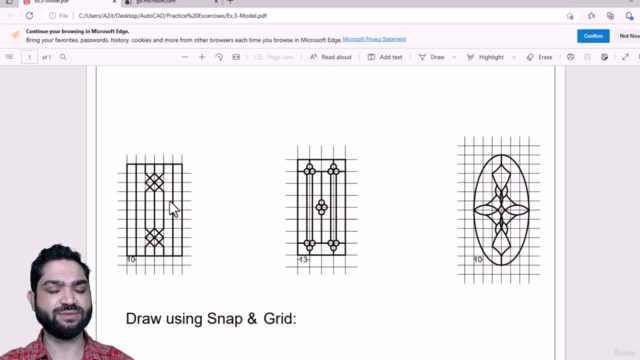This screenshot has height=360, width=640.
Task: Go back using the browser back arrow
Action: pyautogui.click(x=11, y=16)
